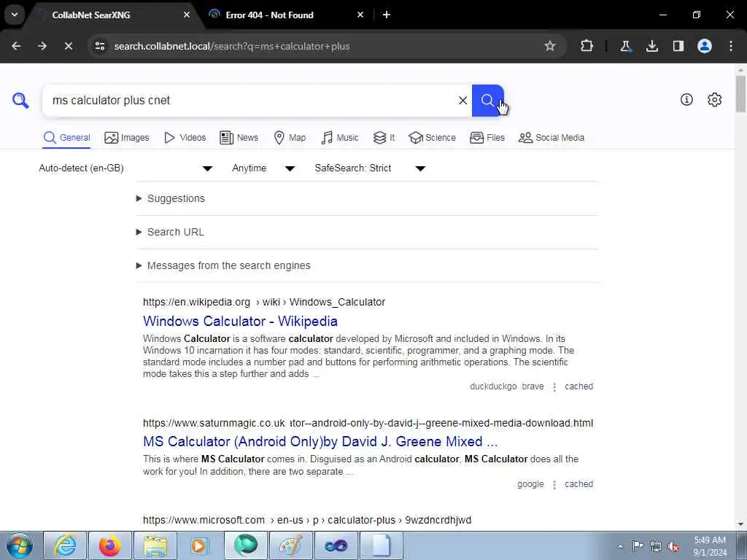
Task: Open Windows Media Player taskbar icon
Action: click(200, 545)
